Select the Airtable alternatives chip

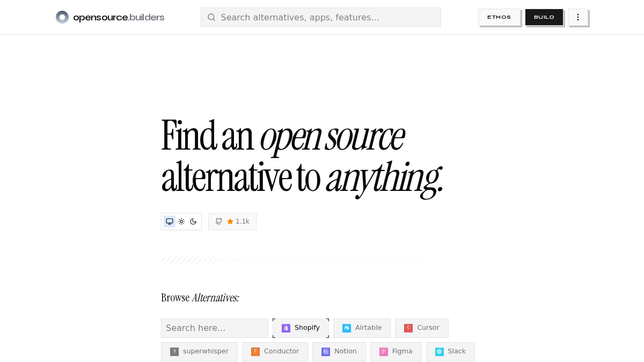point(362,328)
